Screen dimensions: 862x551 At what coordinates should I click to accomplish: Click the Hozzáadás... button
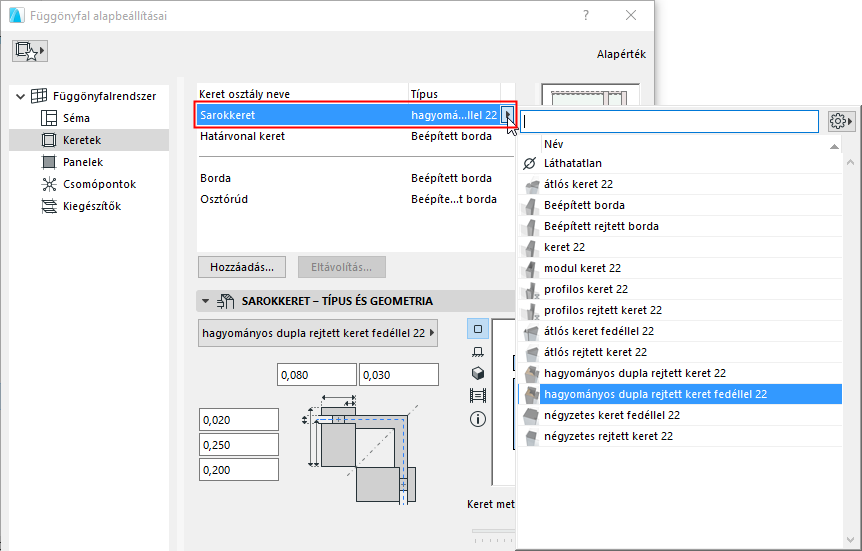[242, 267]
